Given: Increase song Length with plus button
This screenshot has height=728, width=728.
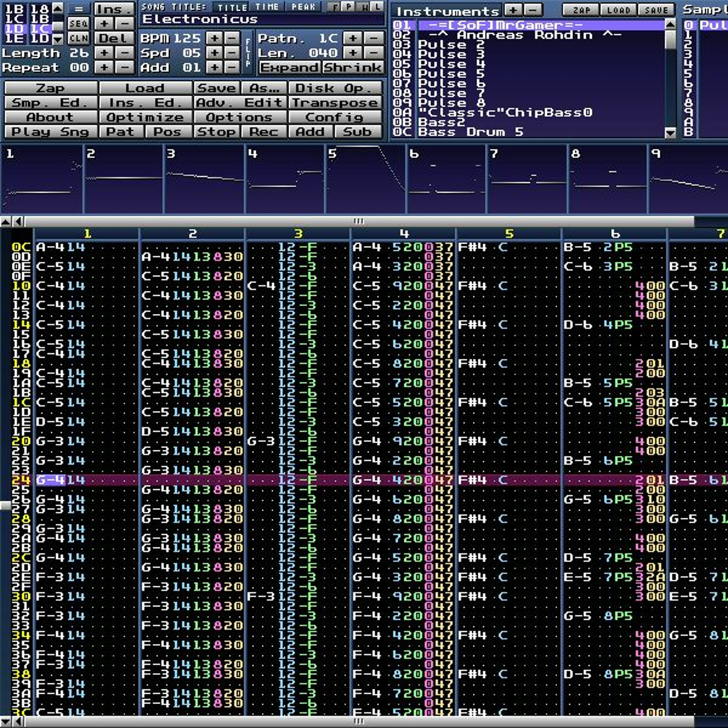Looking at the screenshot, I should [104, 53].
